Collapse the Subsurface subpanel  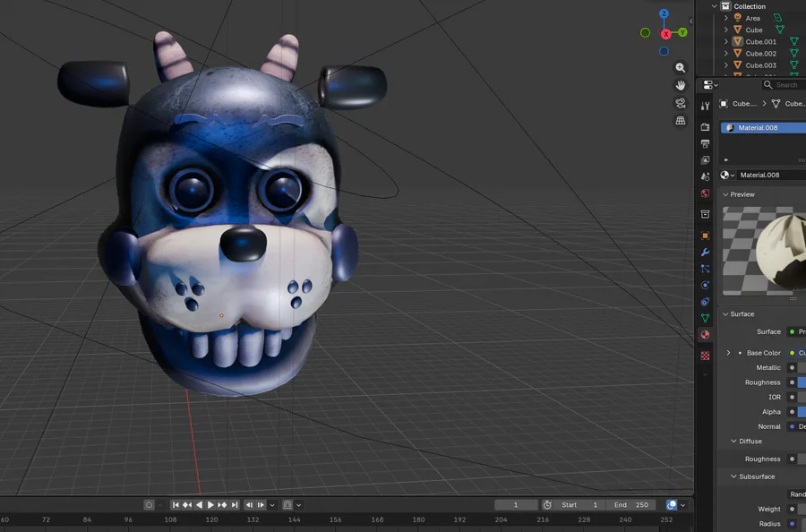click(734, 476)
